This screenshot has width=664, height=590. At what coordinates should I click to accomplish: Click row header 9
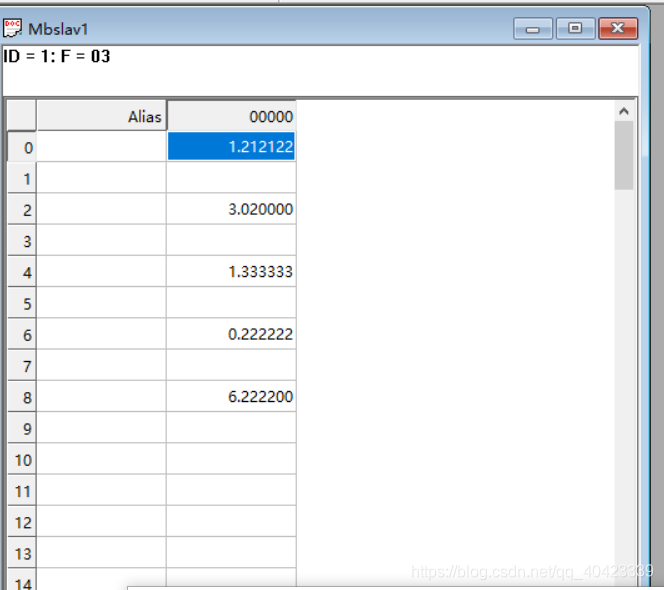22,428
